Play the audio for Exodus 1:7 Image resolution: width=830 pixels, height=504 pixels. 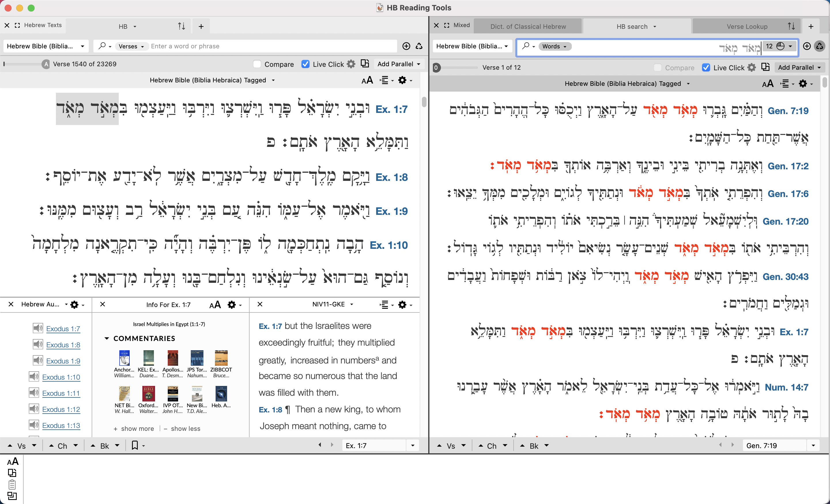pyautogui.click(x=38, y=328)
